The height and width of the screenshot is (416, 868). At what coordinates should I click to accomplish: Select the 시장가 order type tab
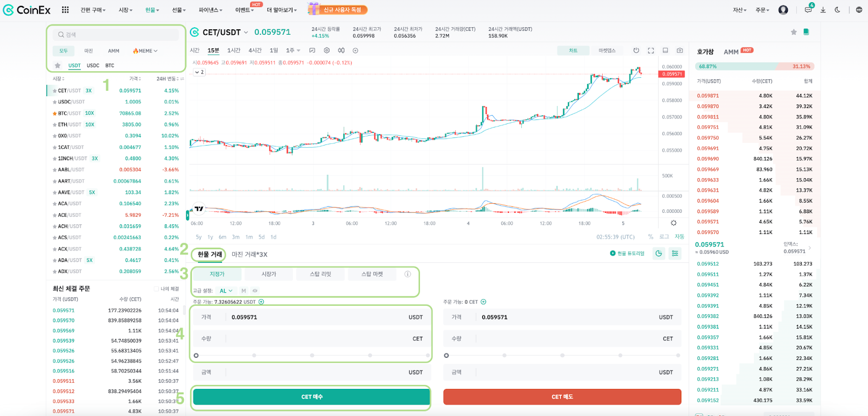[x=269, y=274]
